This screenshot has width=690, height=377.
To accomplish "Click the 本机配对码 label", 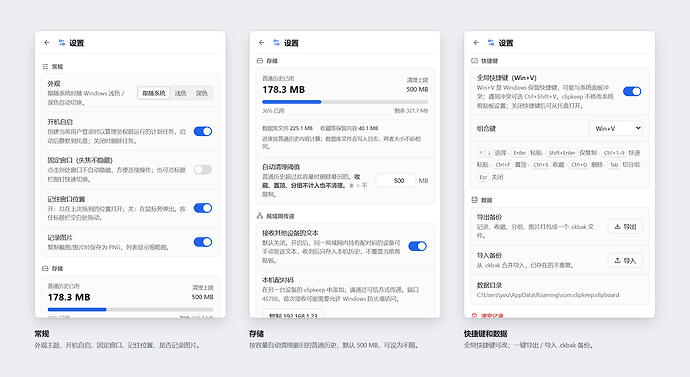I will coord(278,280).
